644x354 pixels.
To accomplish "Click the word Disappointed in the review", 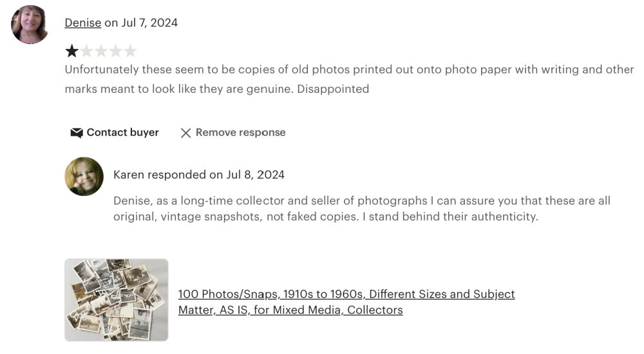I will point(333,89).
